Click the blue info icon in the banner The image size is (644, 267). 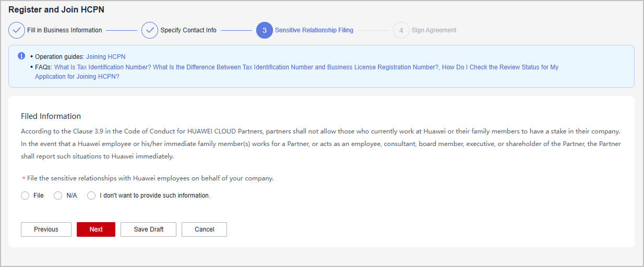tap(21, 56)
